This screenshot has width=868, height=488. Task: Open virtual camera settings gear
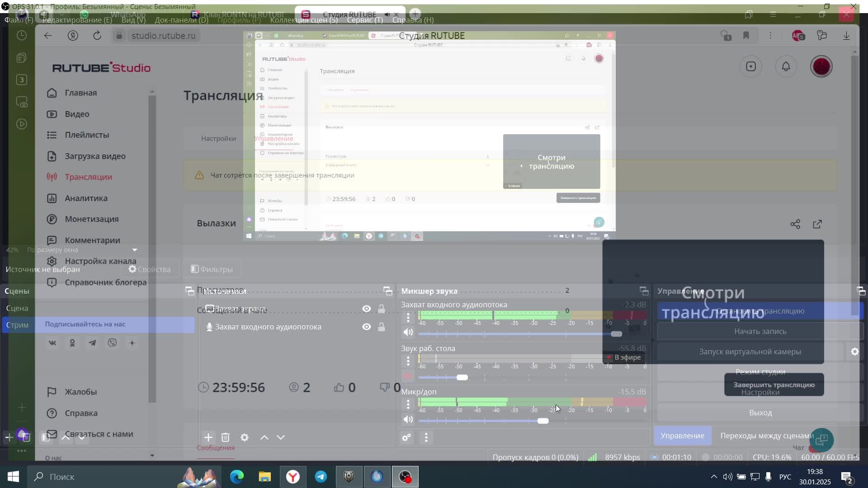pyautogui.click(x=854, y=352)
